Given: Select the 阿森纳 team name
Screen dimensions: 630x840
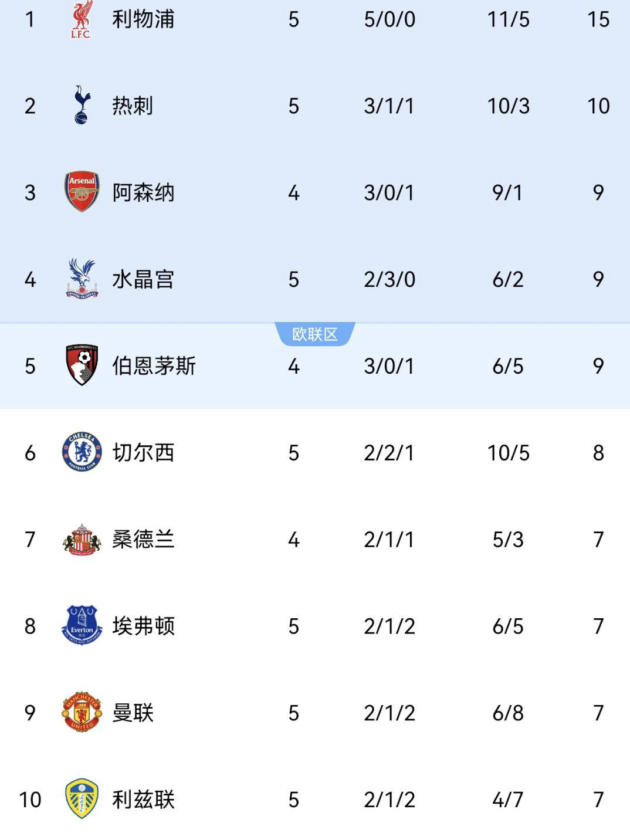Looking at the screenshot, I should (x=143, y=192).
